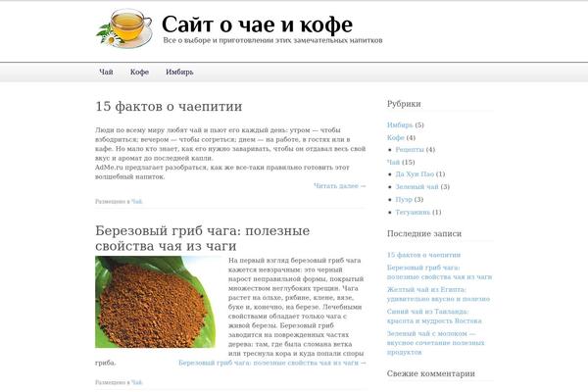Image resolution: width=588 pixels, height=392 pixels.
Task: Open recent post '15 фактов о чаепитии'
Action: pyautogui.click(x=423, y=255)
